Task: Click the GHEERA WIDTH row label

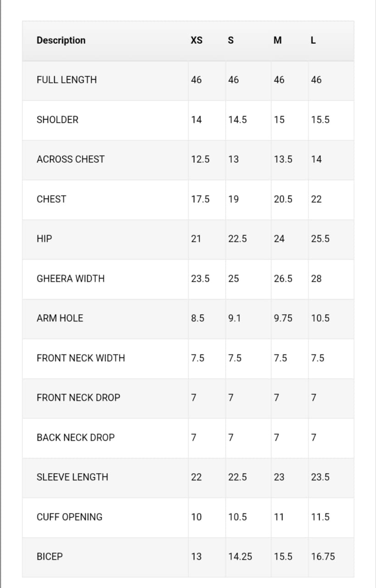Action: pos(71,279)
